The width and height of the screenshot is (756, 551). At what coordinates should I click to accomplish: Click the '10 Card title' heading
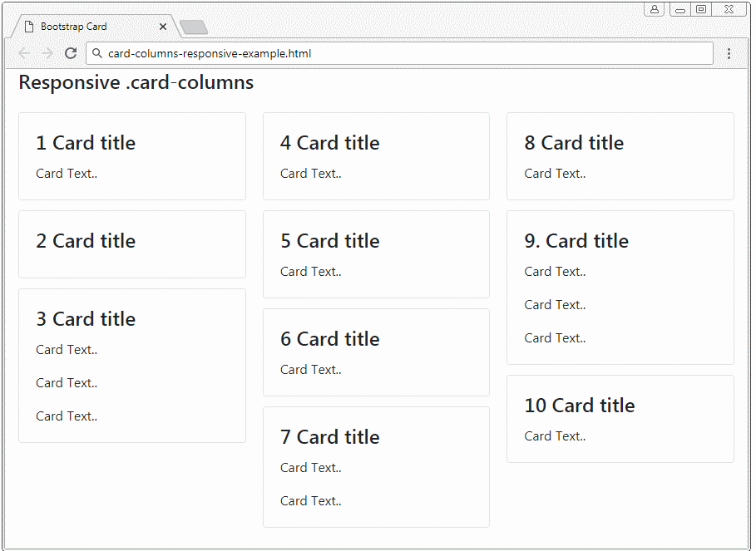[x=580, y=406]
